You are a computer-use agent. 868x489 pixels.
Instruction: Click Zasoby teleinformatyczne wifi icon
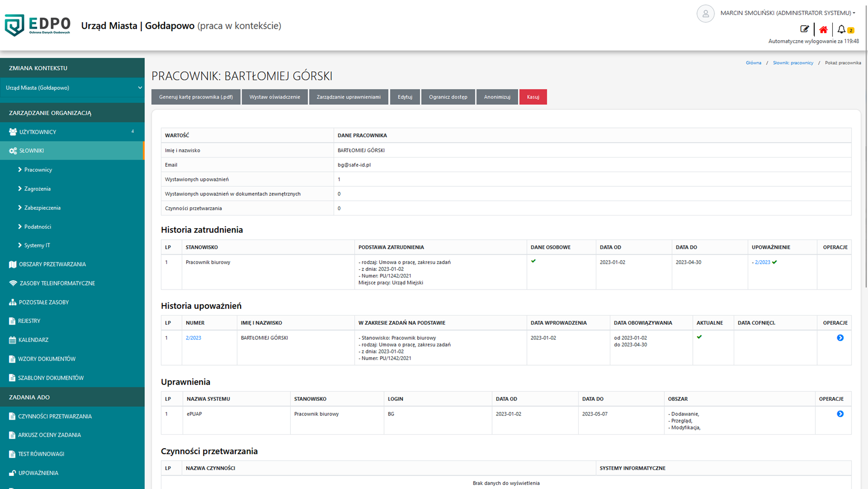click(13, 284)
